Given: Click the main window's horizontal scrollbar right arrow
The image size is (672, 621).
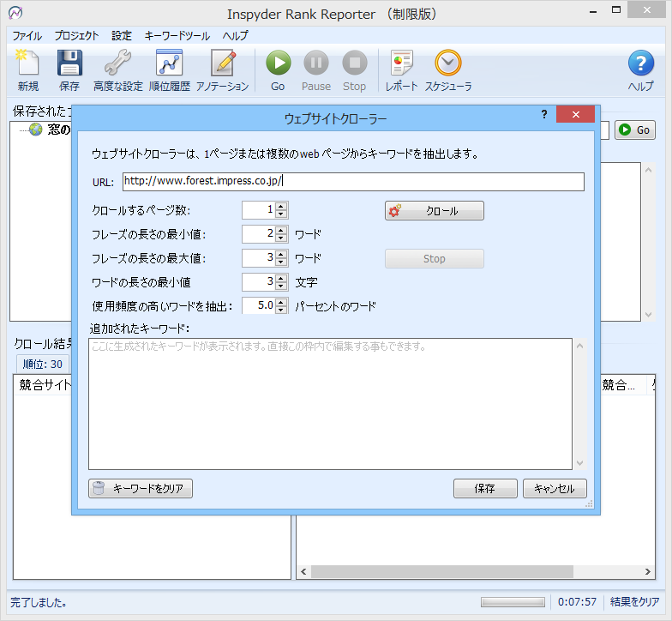Looking at the screenshot, I should pos(648,571).
